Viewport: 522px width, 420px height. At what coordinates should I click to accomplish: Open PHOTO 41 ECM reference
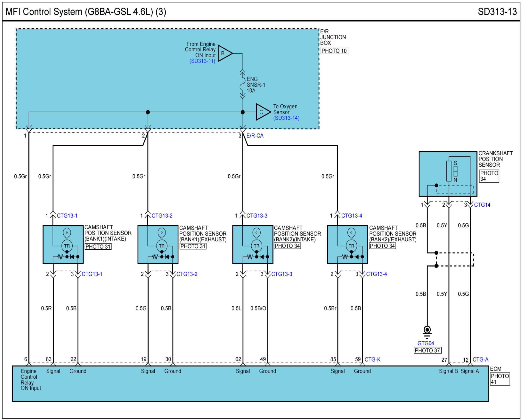pyautogui.click(x=500, y=379)
